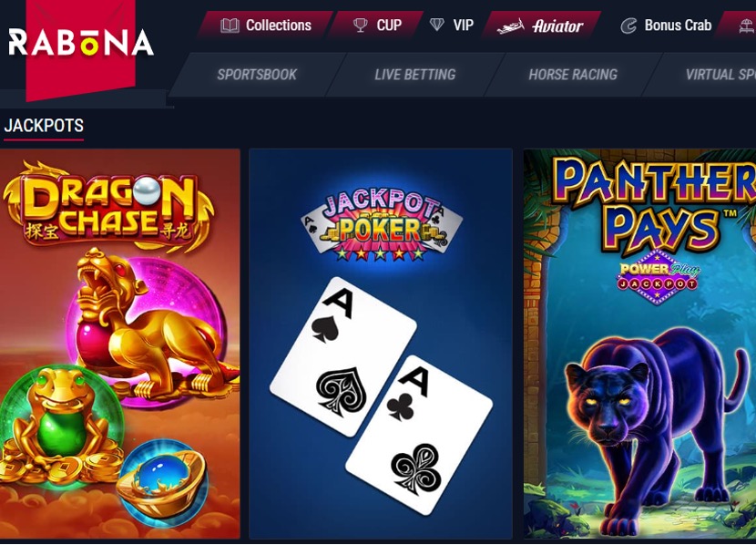
Task: Click the Bonus Crab claw icon
Action: pos(628,26)
